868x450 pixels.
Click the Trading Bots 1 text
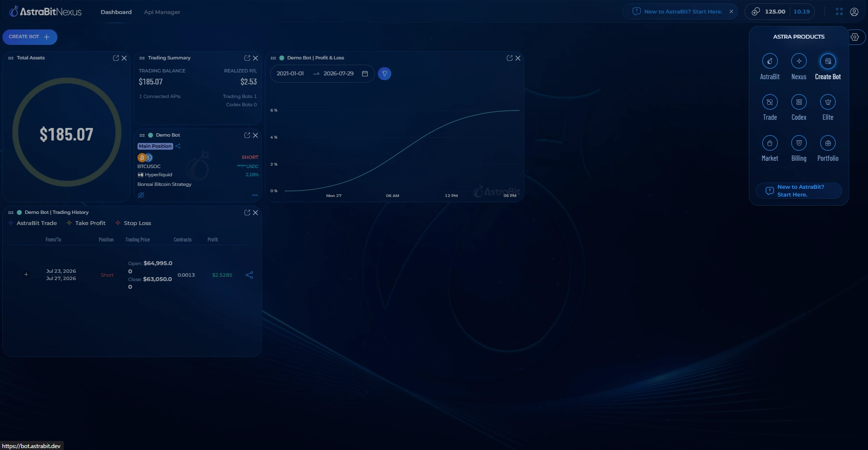click(x=240, y=97)
